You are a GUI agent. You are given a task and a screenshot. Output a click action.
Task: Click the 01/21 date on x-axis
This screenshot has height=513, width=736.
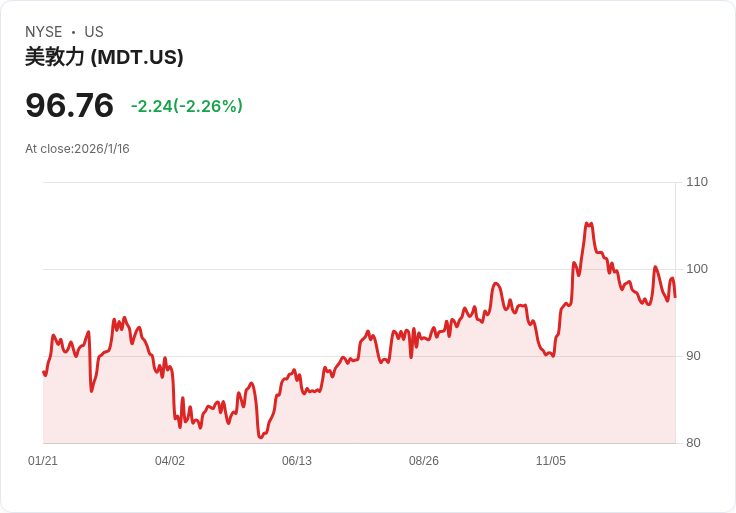(43, 461)
